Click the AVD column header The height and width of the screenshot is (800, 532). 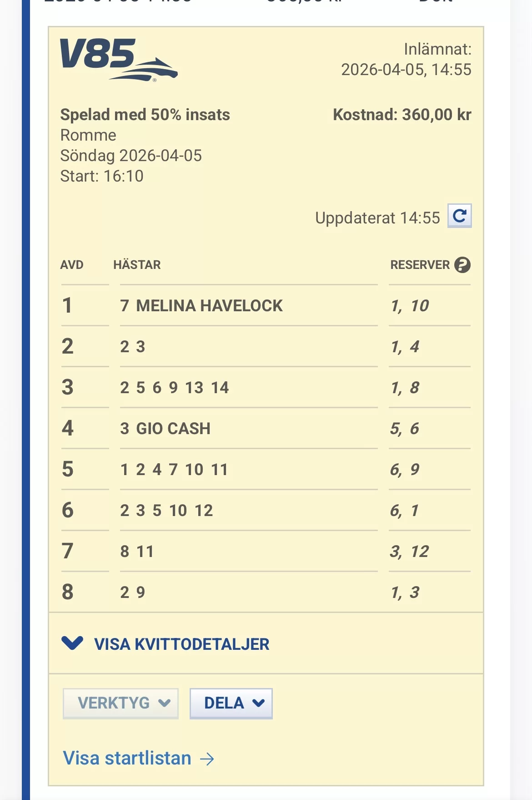click(72, 265)
